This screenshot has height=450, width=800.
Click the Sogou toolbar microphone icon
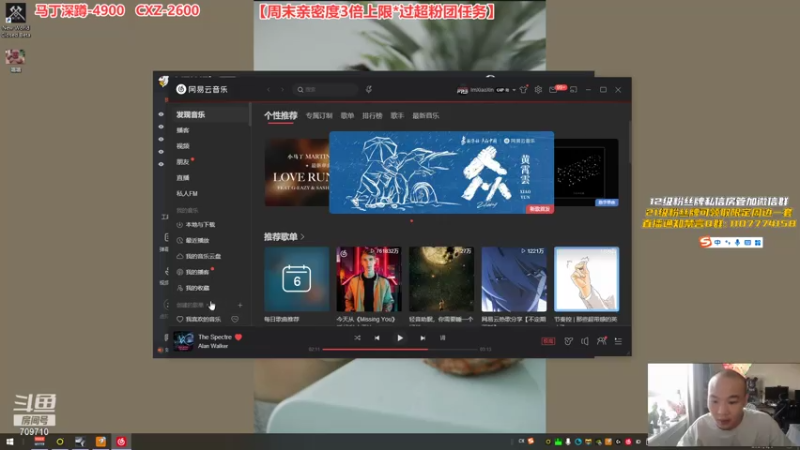[x=737, y=242]
